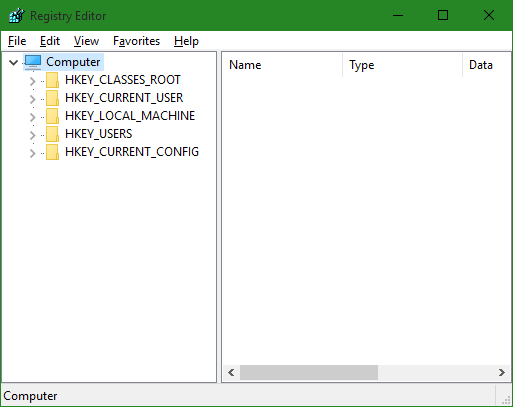Select the HKEY_USERS tree label
Screen dimensions: 513x407
(99, 134)
